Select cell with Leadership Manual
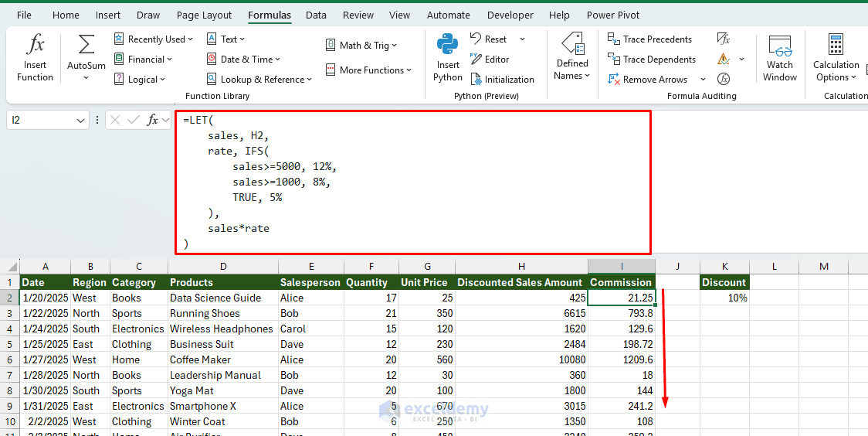868x436 pixels. point(222,375)
